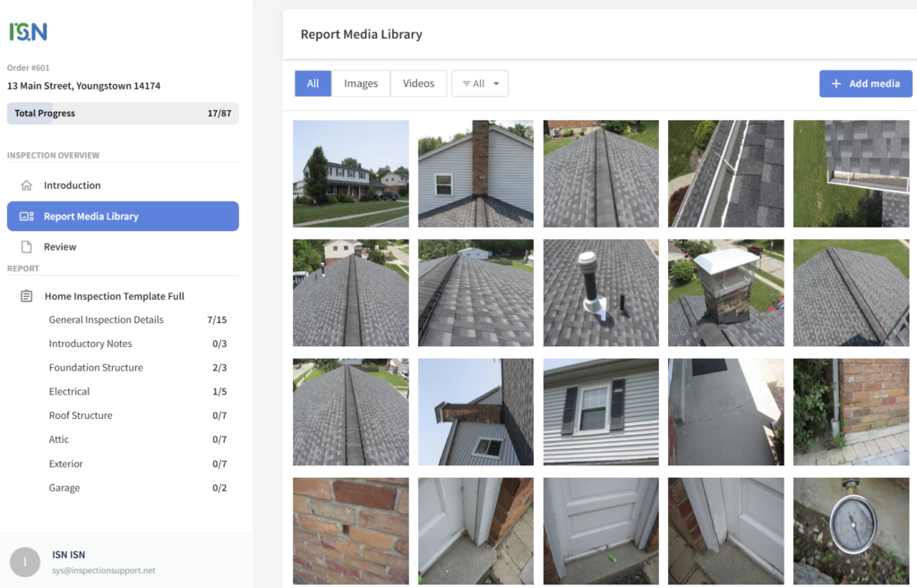Viewport: 917px width, 588px height.
Task: Open Review in the sidebar
Action: coord(123,247)
